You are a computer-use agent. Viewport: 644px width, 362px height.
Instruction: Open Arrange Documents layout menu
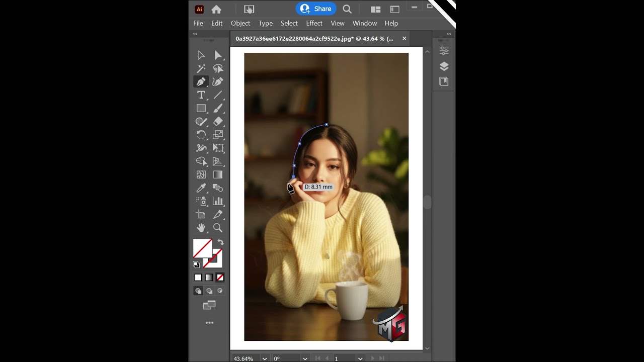[375, 9]
